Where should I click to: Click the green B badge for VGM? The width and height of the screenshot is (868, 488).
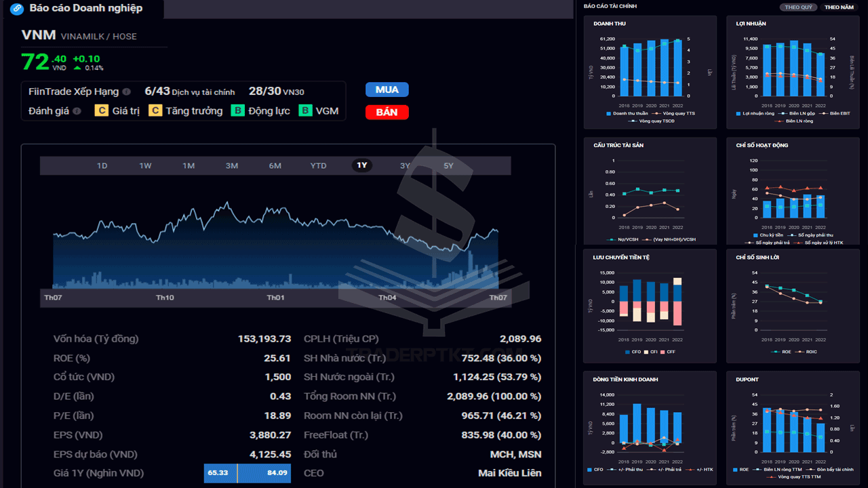tap(305, 110)
